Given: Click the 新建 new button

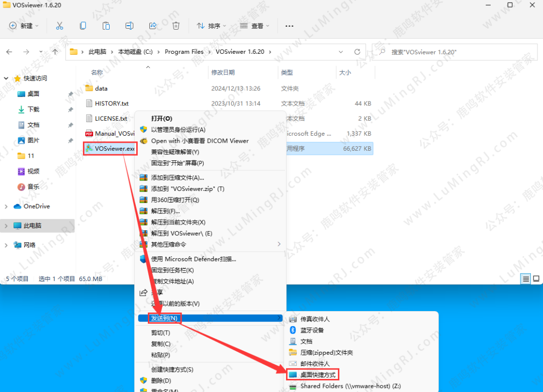Looking at the screenshot, I should click(x=22, y=26).
